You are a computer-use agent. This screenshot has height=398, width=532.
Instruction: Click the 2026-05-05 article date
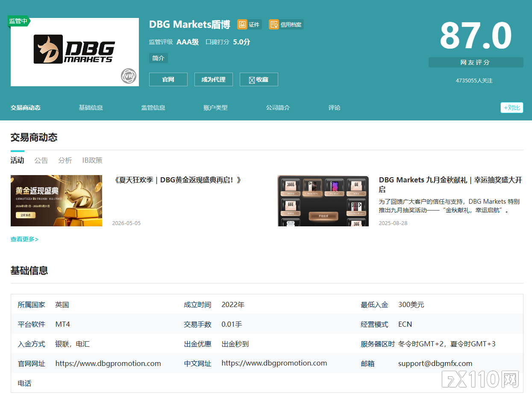(x=126, y=223)
